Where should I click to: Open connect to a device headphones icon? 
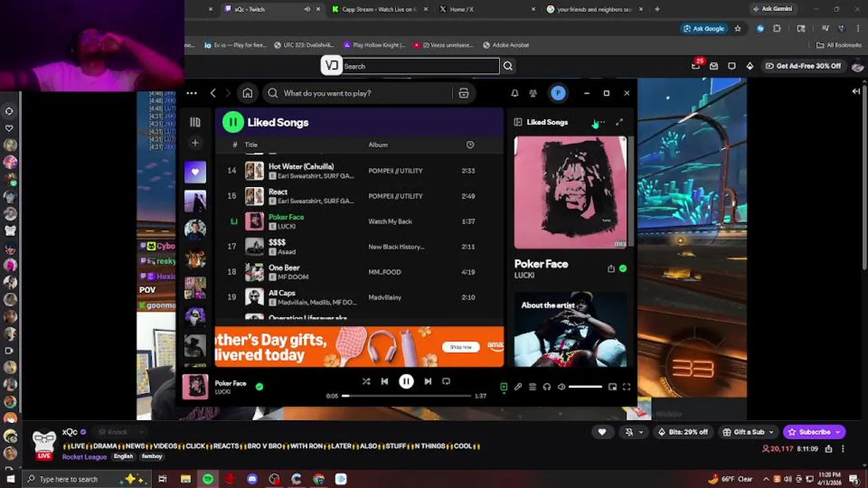tap(547, 387)
